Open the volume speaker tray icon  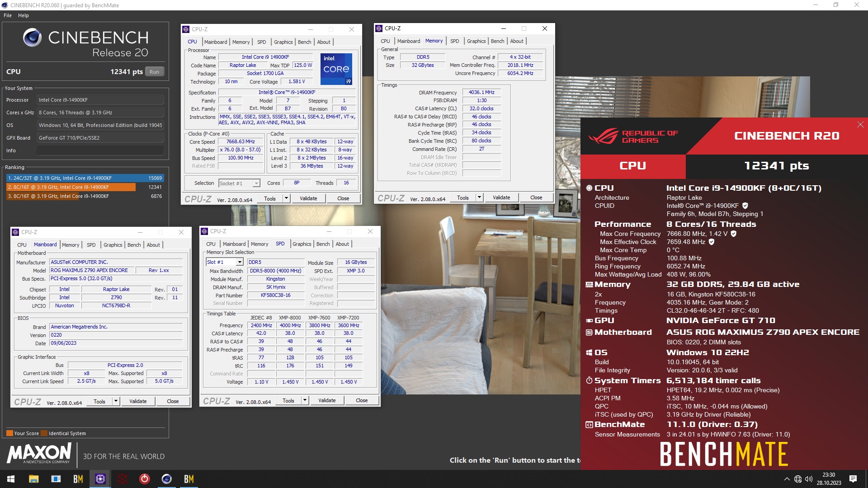809,479
